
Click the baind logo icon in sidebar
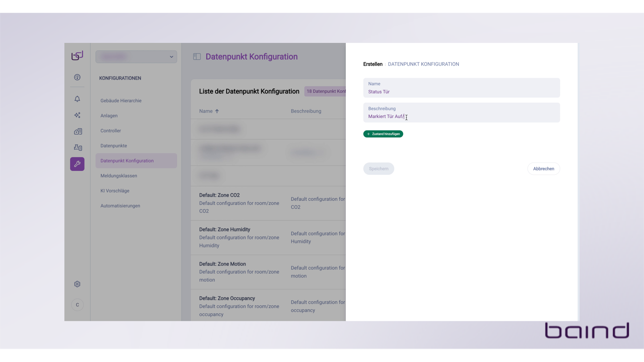77,56
